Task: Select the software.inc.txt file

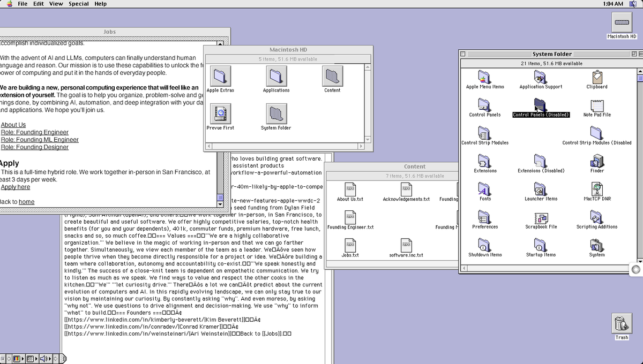Action: 406,245
